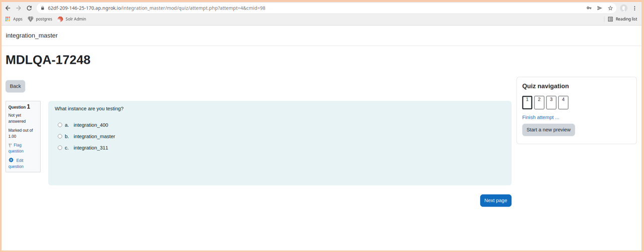
Task: Start a new preview
Action: [x=549, y=130]
